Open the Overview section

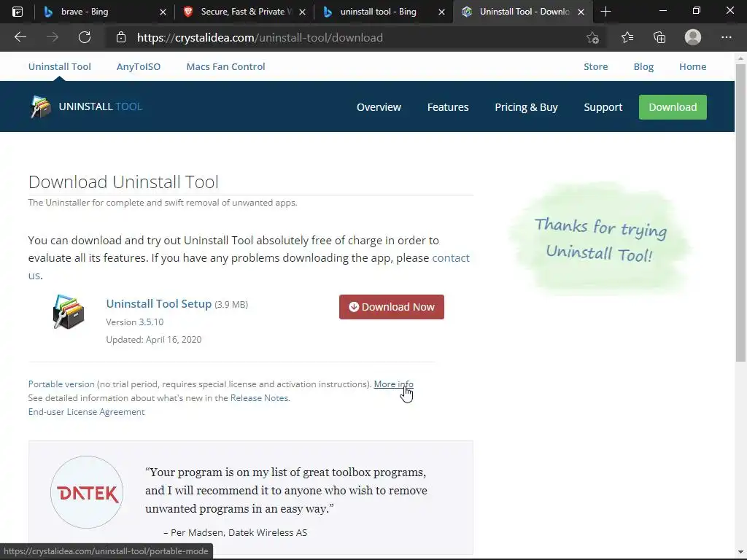(379, 107)
